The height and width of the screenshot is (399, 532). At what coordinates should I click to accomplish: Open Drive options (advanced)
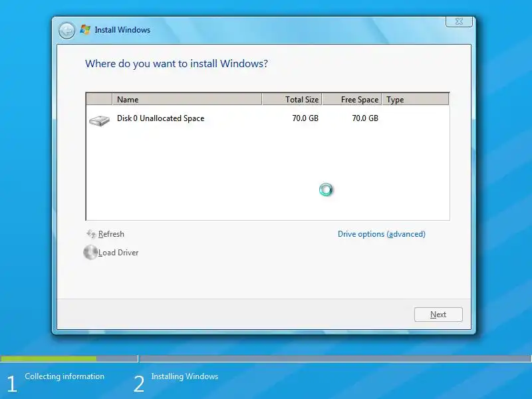[381, 234]
